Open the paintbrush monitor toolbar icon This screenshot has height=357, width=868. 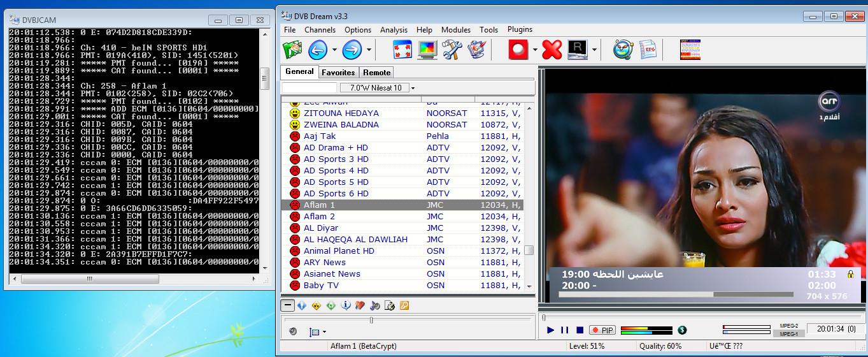pos(477,50)
